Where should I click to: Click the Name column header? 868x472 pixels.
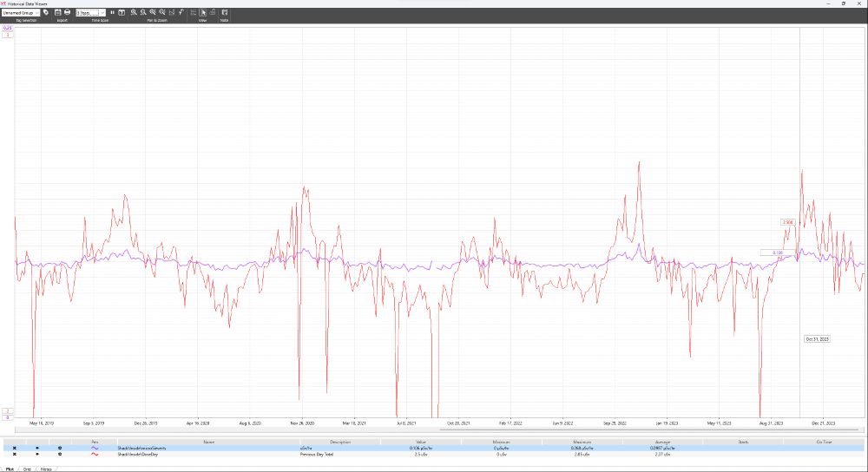(x=208, y=442)
